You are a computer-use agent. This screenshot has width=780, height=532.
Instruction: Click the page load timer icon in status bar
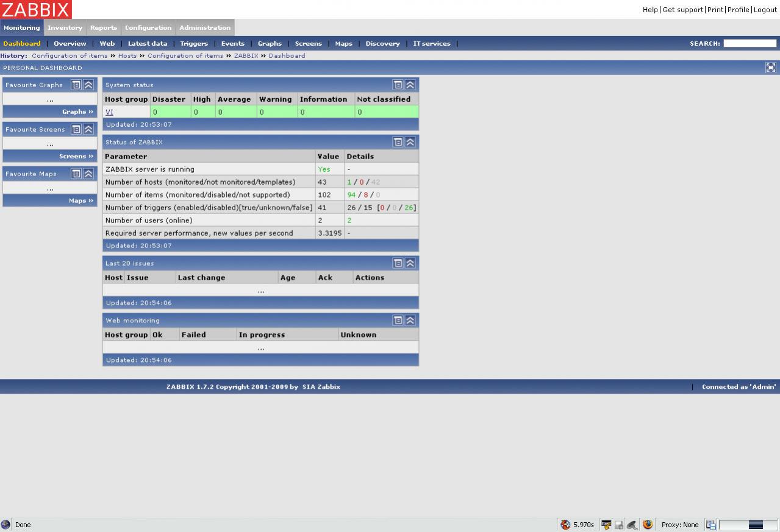coord(565,525)
